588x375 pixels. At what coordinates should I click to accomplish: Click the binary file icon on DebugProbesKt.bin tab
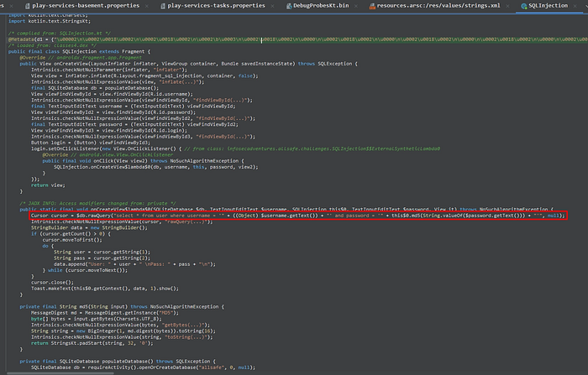click(x=289, y=6)
